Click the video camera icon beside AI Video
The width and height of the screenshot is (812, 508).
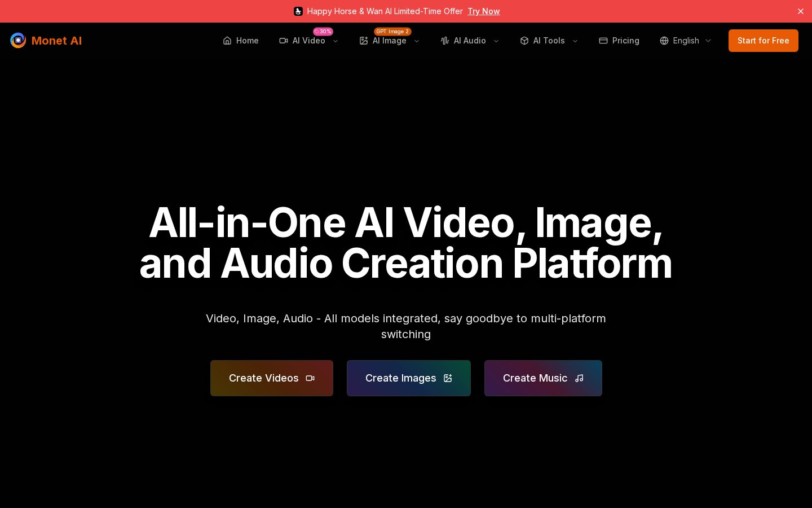coord(284,41)
